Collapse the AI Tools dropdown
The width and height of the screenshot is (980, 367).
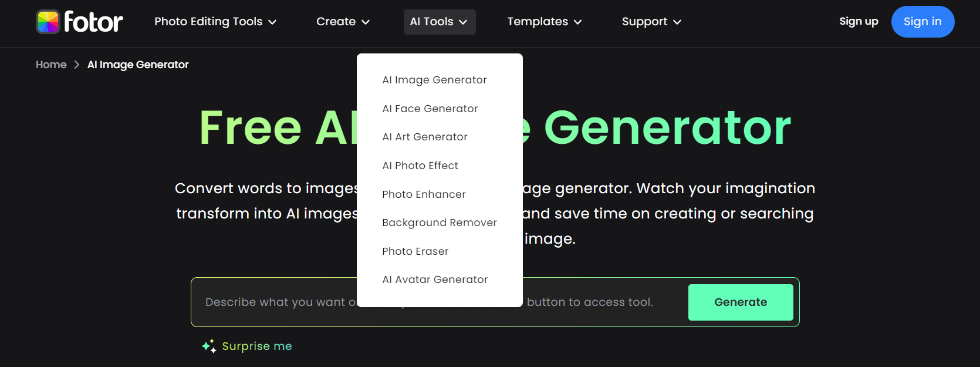click(x=439, y=22)
